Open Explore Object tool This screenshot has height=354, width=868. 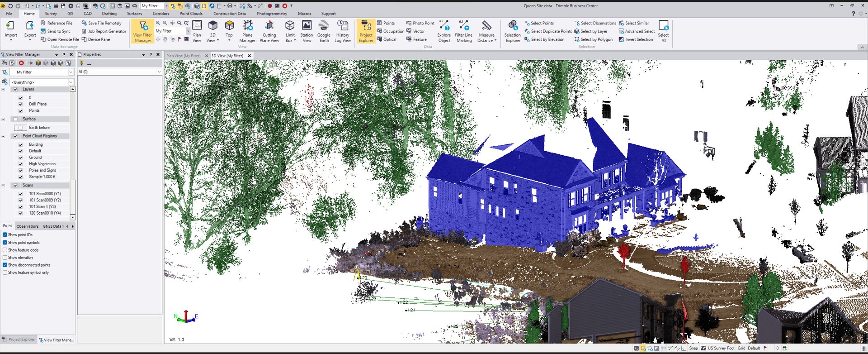click(x=444, y=31)
